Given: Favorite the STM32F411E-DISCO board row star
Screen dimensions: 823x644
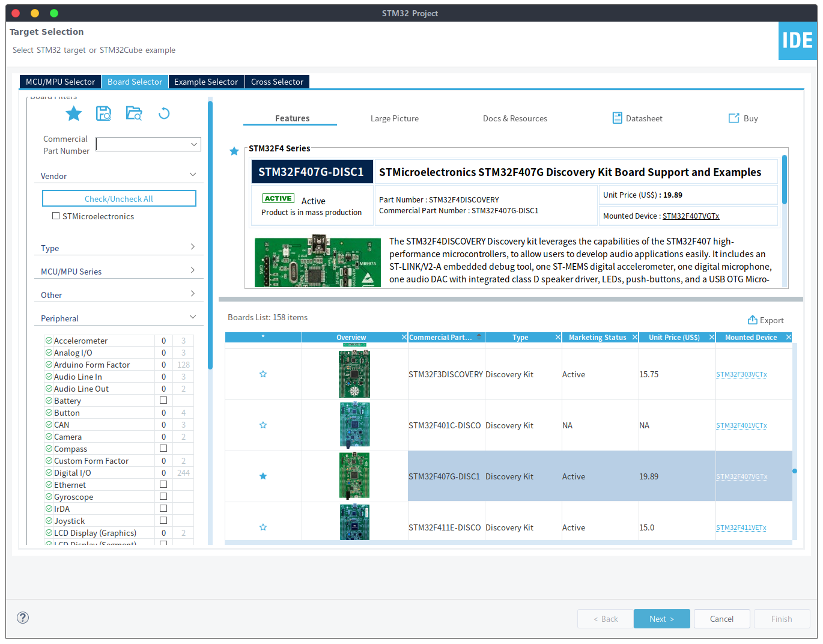Looking at the screenshot, I should (x=263, y=527).
